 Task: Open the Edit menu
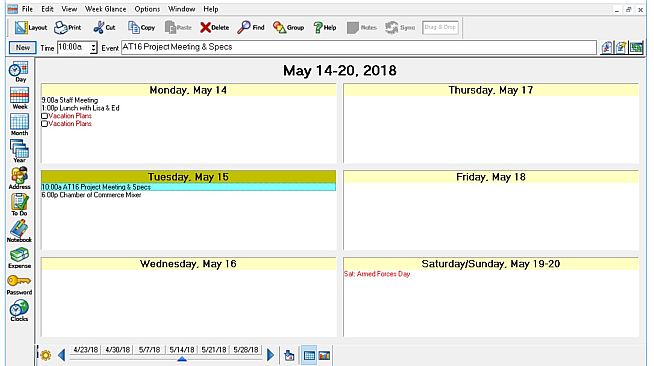point(47,9)
